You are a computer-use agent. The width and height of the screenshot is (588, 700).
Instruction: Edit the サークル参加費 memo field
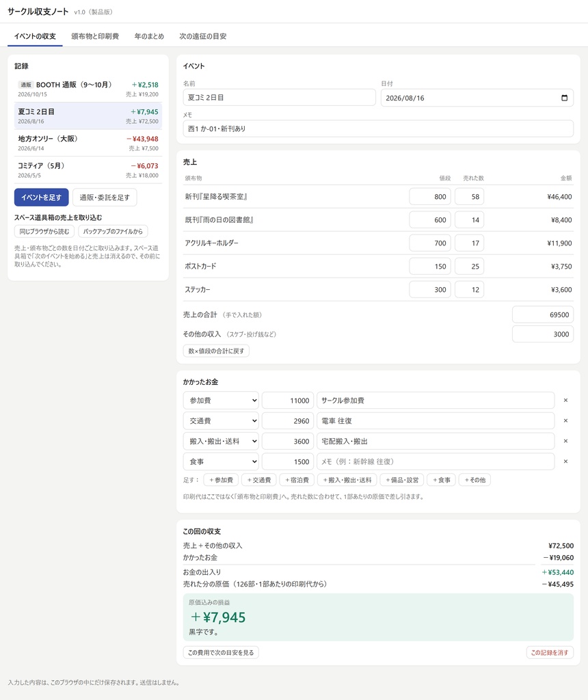(x=436, y=401)
